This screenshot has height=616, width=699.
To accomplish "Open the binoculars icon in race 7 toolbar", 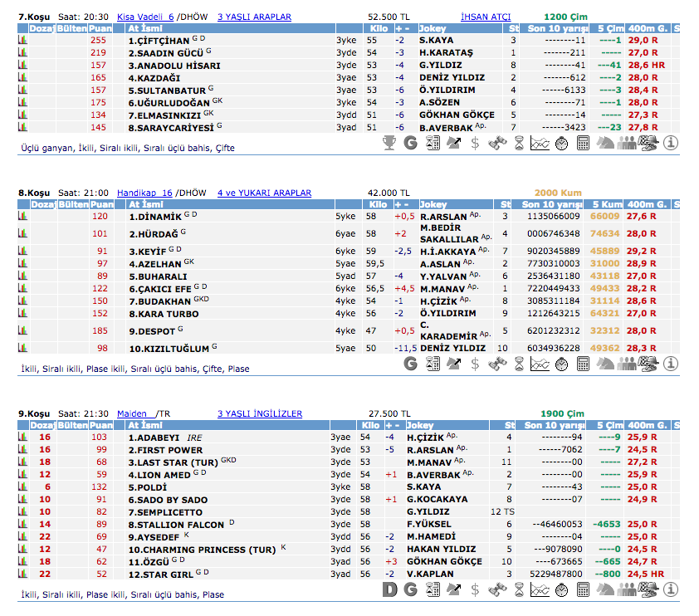I will coord(496,143).
